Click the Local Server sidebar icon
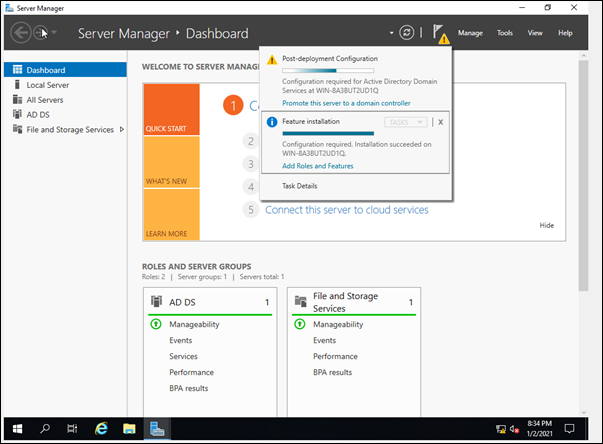Screen dimensions: 603x444 coord(17,85)
